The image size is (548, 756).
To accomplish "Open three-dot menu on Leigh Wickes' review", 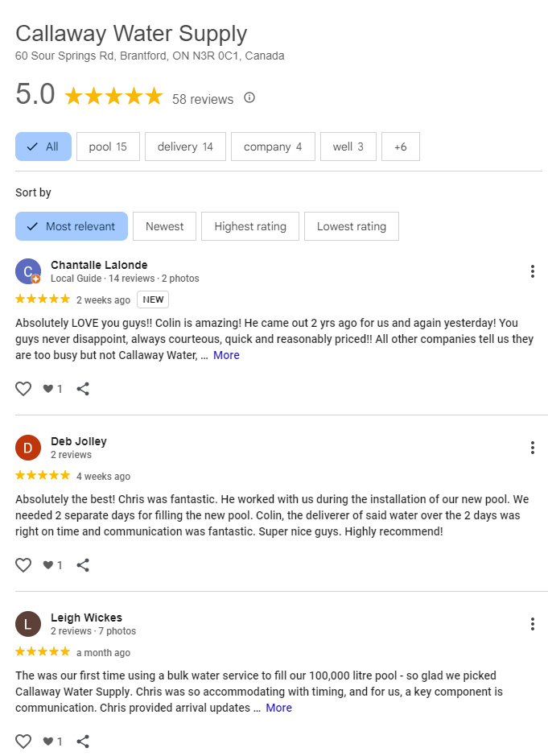I will click(533, 624).
